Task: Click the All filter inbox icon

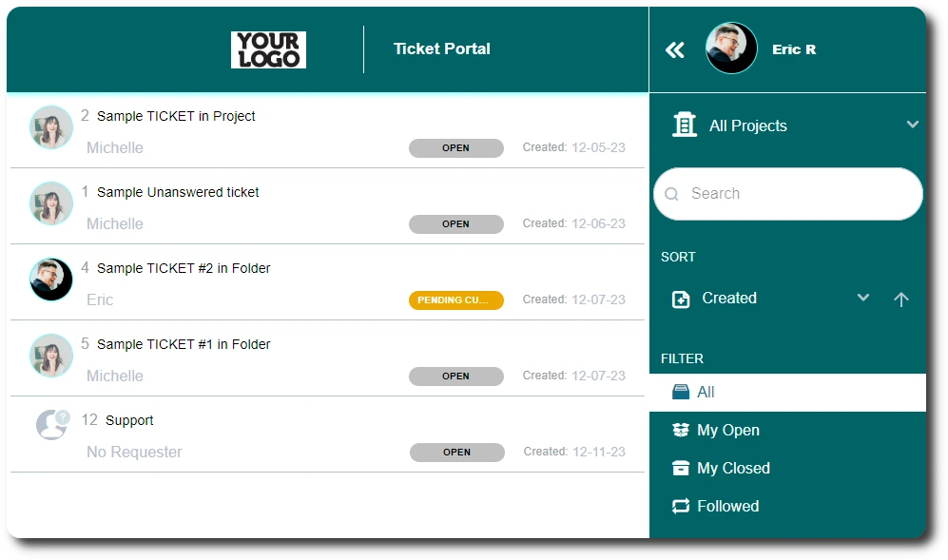Action: tap(681, 392)
